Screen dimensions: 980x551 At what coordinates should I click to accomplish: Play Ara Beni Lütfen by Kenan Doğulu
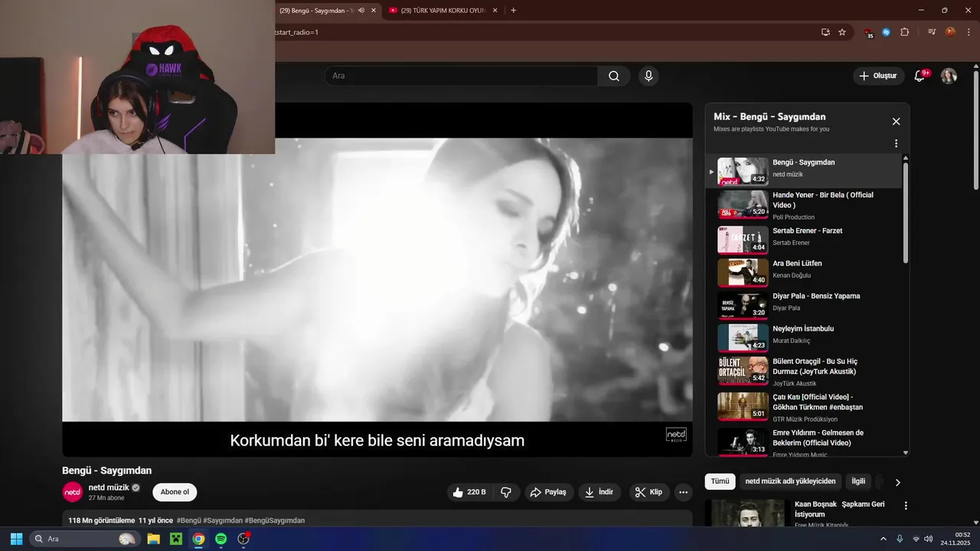(x=804, y=271)
